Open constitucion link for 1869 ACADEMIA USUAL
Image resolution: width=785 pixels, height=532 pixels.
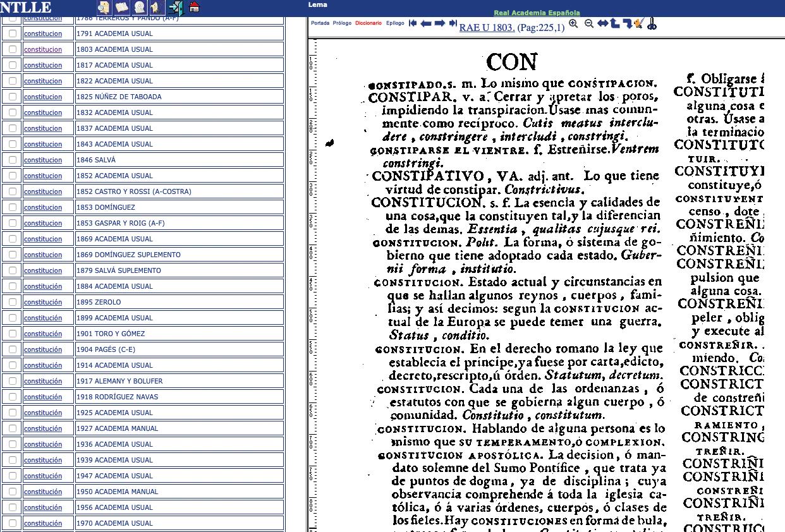(x=43, y=239)
